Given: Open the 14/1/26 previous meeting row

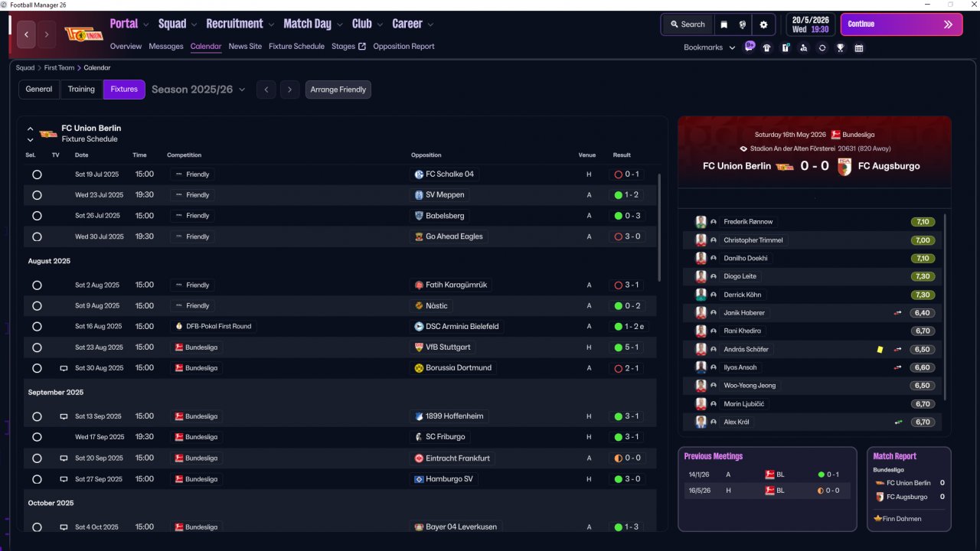Looking at the screenshot, I should click(767, 474).
